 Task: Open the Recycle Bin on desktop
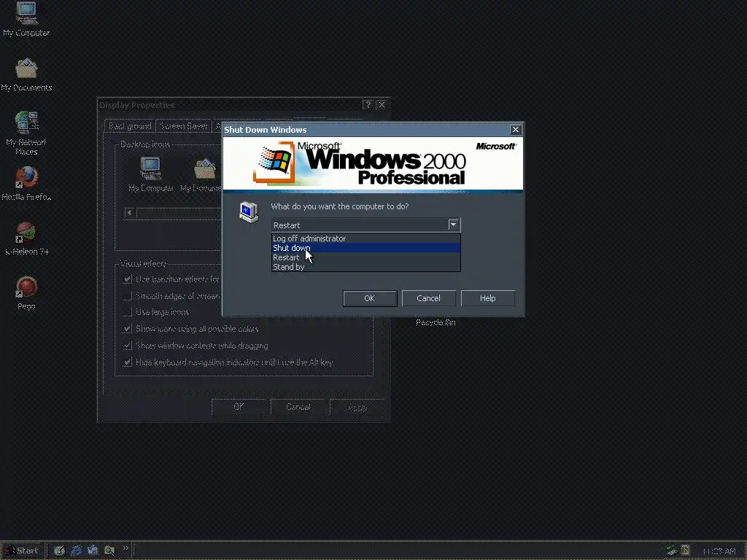click(x=436, y=322)
